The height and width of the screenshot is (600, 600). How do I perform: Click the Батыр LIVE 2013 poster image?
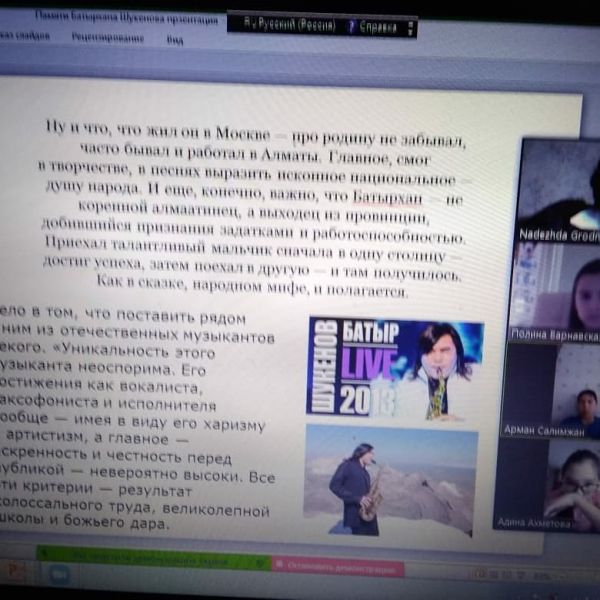click(395, 368)
